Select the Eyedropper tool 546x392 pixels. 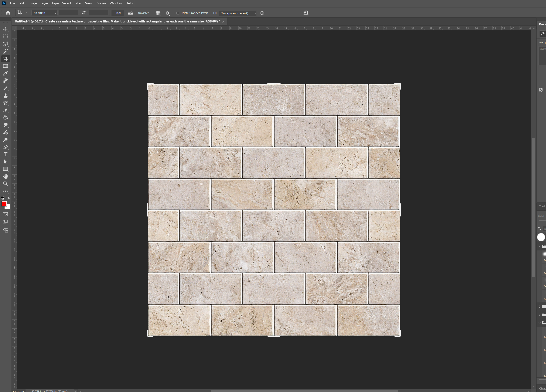5,73
